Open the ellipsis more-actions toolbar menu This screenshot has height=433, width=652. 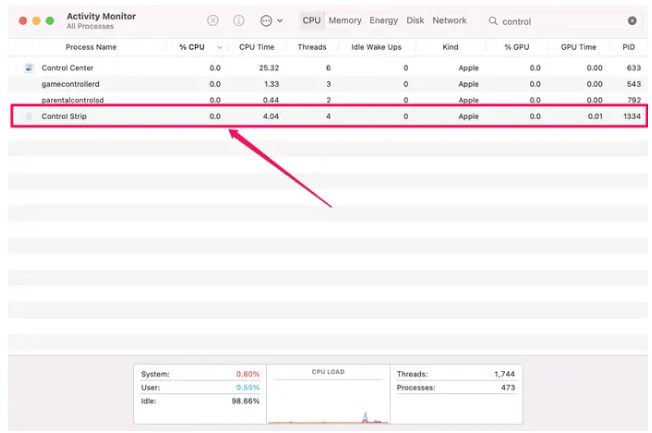[x=271, y=20]
